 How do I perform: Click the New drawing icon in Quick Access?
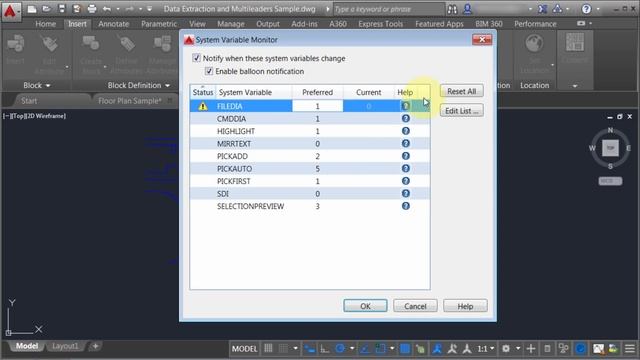click(x=32, y=9)
